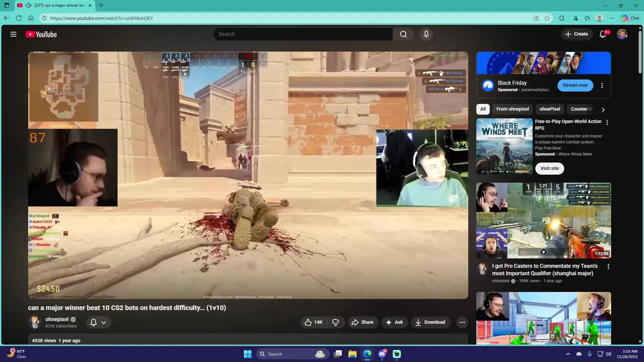Start voice search with microphone icon

(426, 34)
